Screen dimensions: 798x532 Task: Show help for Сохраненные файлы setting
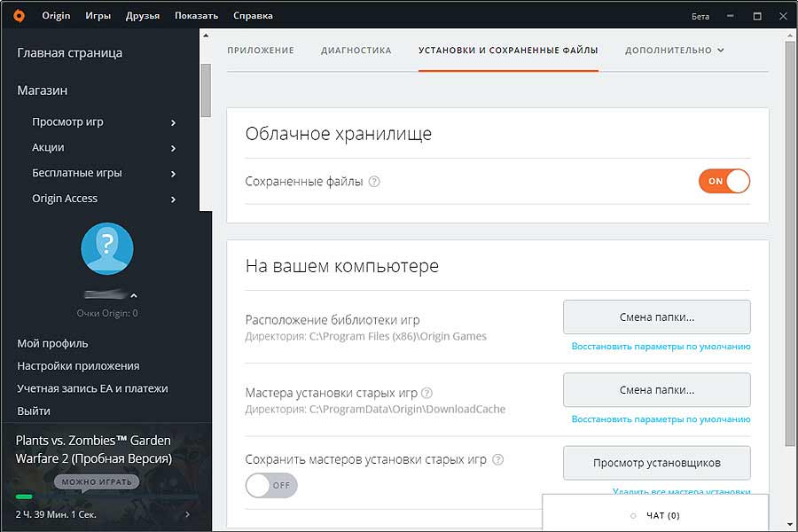coord(374,181)
